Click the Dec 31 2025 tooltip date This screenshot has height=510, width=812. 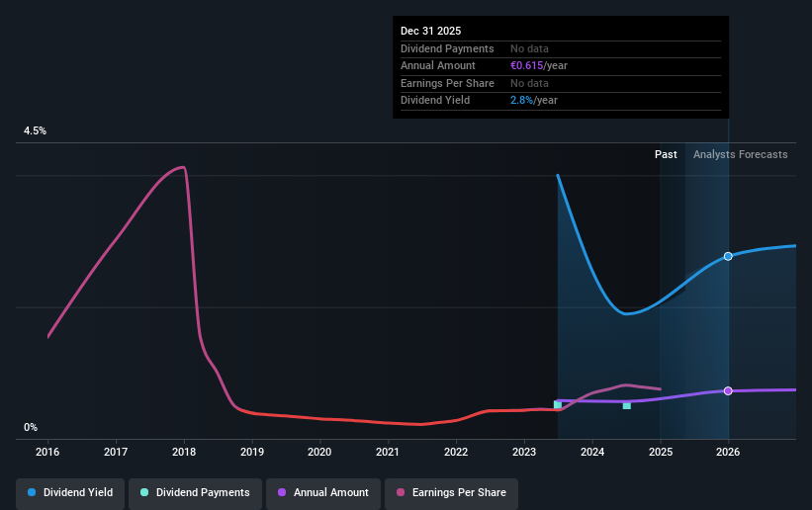pyautogui.click(x=431, y=31)
